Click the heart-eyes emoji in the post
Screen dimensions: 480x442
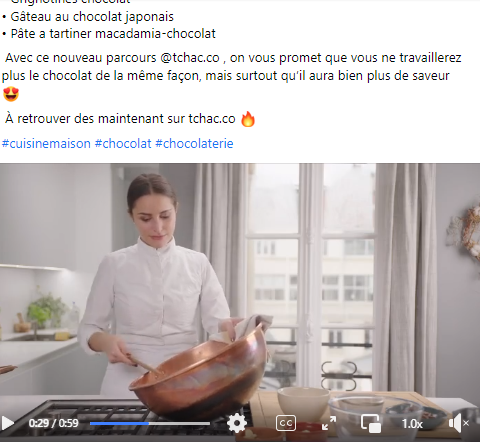tap(11, 94)
